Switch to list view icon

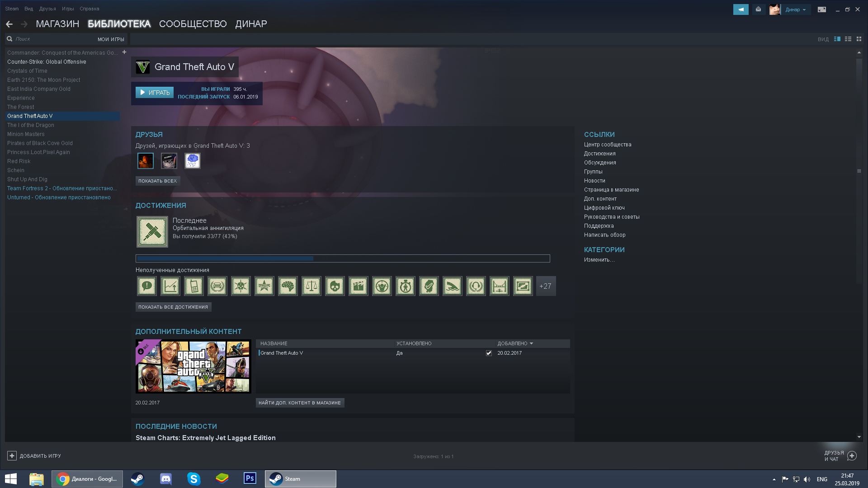click(848, 39)
